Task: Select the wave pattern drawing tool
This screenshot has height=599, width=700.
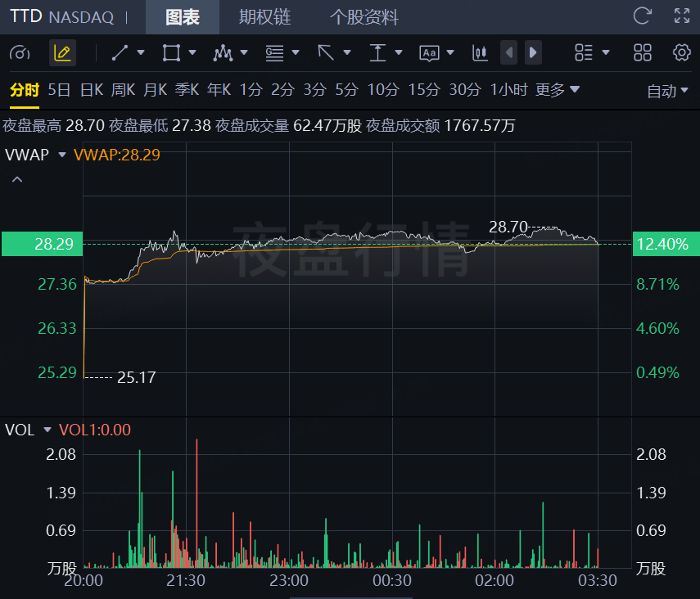Action: point(223,52)
